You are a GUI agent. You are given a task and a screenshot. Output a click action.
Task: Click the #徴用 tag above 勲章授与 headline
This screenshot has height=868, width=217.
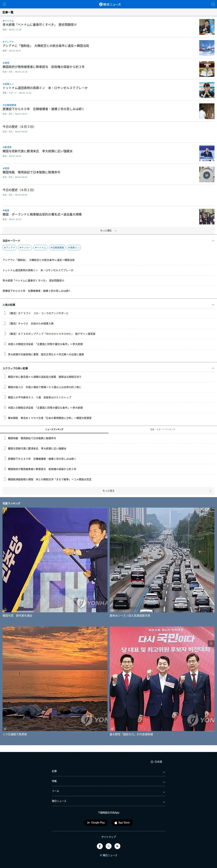6,63
